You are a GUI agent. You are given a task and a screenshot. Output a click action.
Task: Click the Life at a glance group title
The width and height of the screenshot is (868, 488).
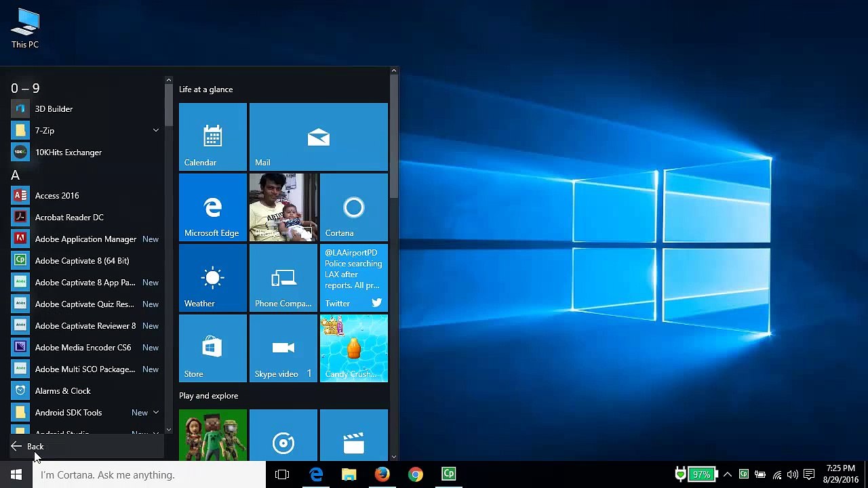[x=205, y=89]
